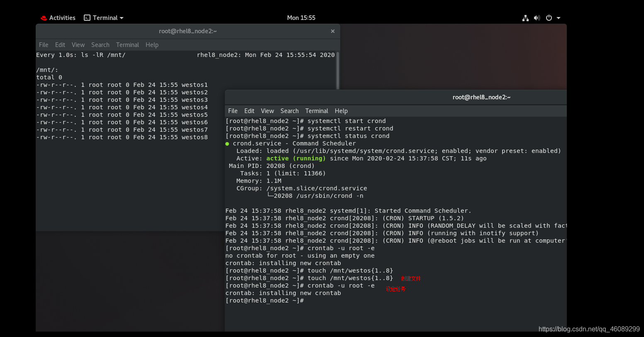Click the 'systemctl restart crond' command line
644x337 pixels.
309,128
